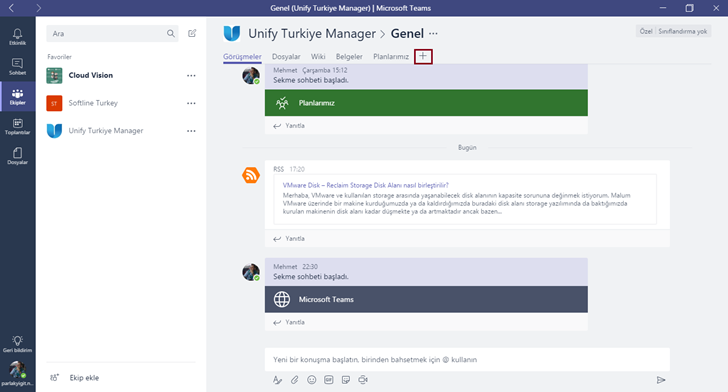
Task: Insert a GIF with the GIF icon
Action: tap(329, 380)
